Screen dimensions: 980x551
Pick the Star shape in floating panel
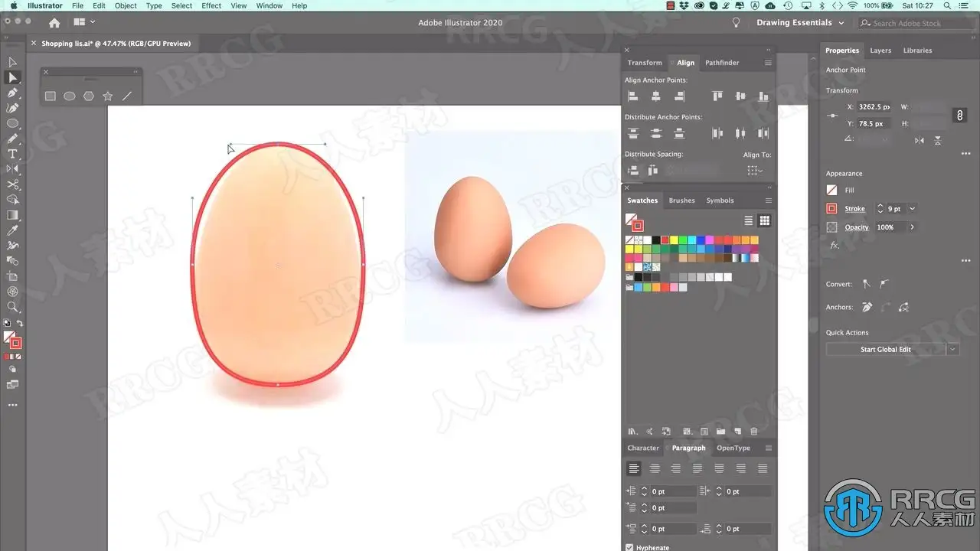point(108,96)
